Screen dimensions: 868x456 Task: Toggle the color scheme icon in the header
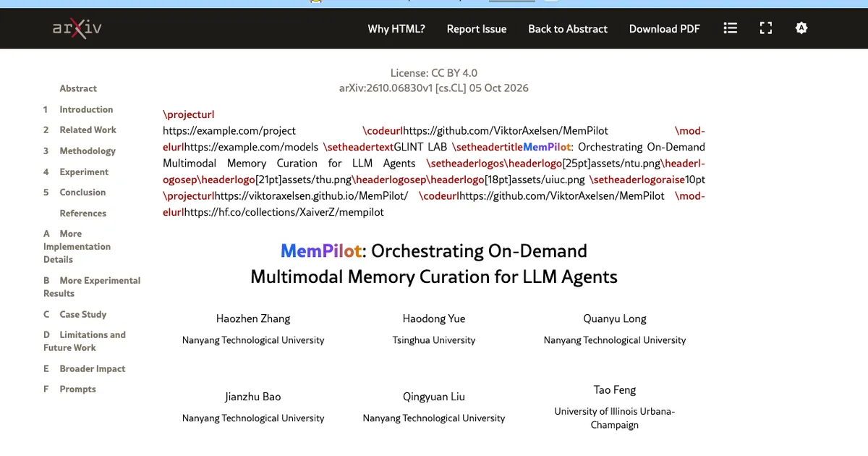pyautogui.click(x=801, y=28)
